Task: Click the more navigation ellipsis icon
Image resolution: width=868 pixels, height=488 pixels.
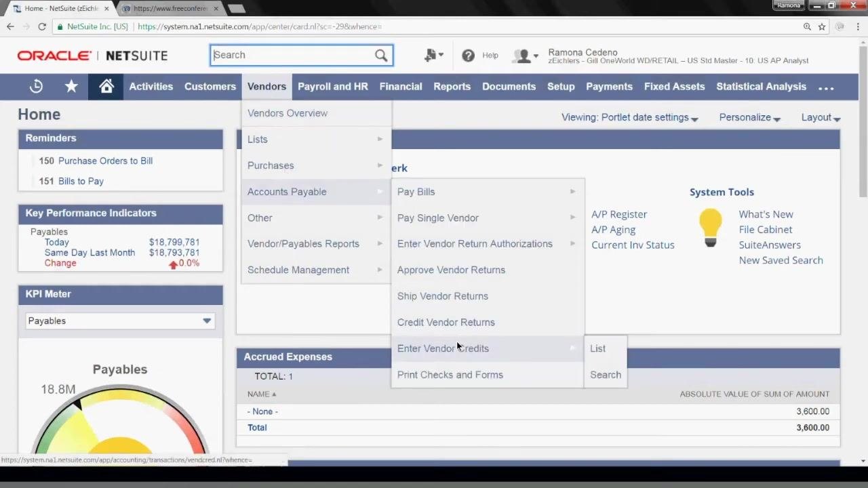Action: point(826,87)
